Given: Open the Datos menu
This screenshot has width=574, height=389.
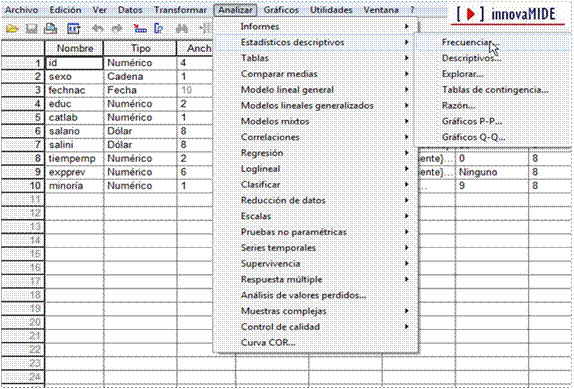Looking at the screenshot, I should (130, 10).
